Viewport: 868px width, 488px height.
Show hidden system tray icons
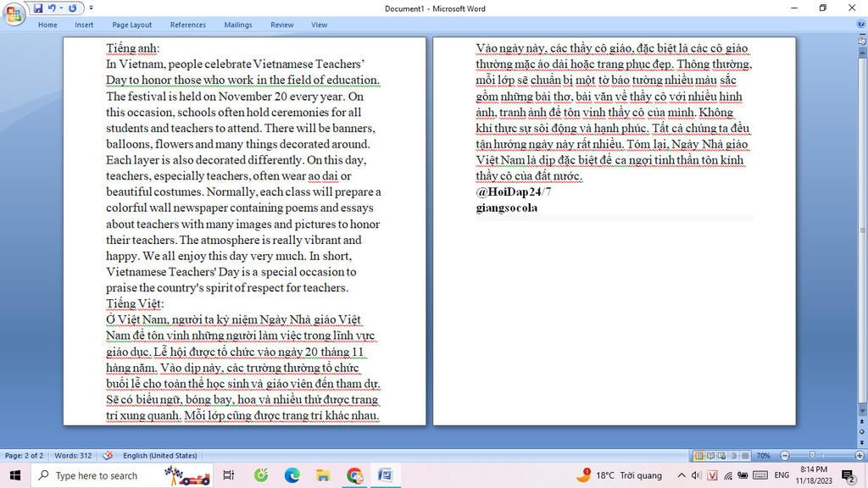pyautogui.click(x=682, y=475)
